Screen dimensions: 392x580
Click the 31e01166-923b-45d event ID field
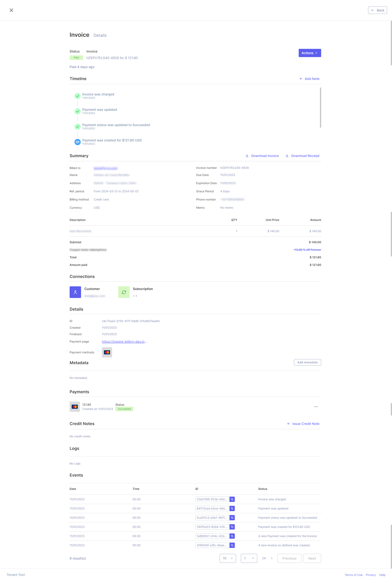[212, 499]
